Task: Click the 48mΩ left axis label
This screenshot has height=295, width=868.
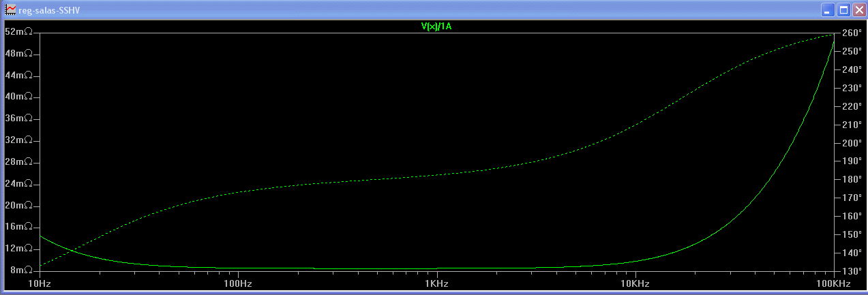Action: click(18, 54)
